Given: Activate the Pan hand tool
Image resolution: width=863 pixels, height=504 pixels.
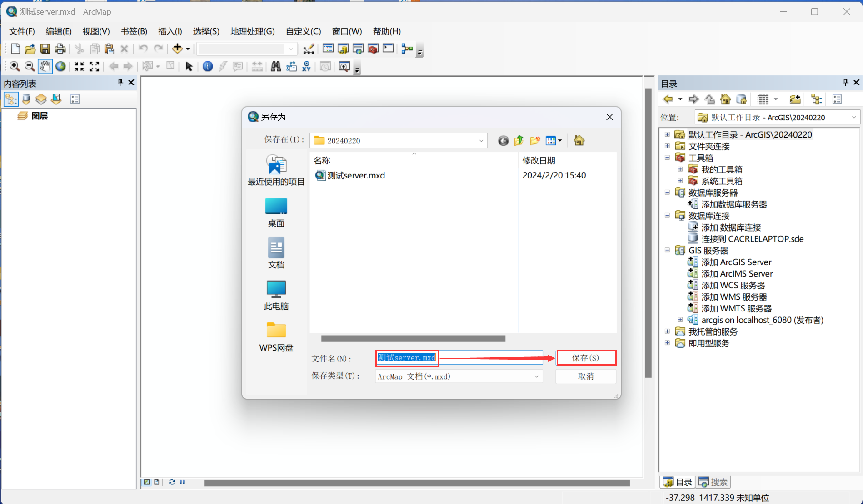Looking at the screenshot, I should point(45,66).
